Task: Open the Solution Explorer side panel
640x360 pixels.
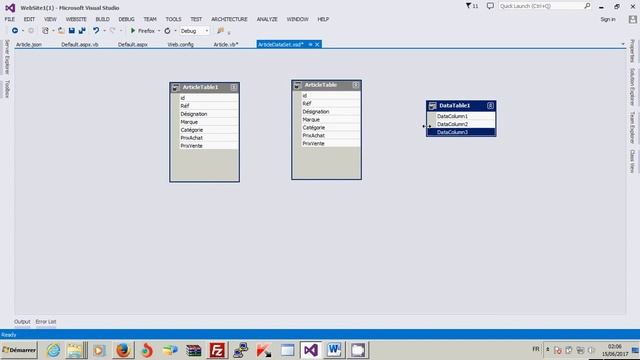Action: tap(632, 87)
